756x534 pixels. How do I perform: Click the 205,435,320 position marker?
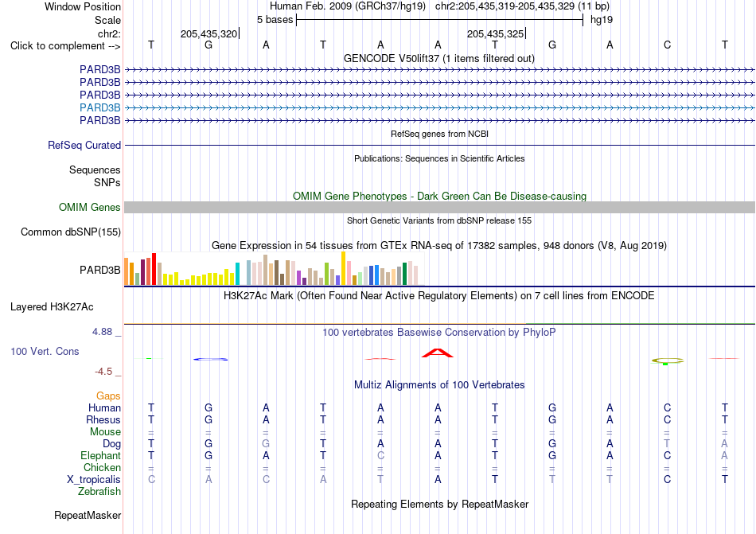click(208, 33)
